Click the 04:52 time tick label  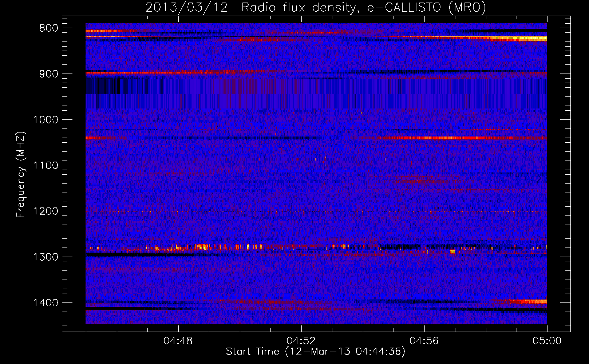click(x=301, y=341)
